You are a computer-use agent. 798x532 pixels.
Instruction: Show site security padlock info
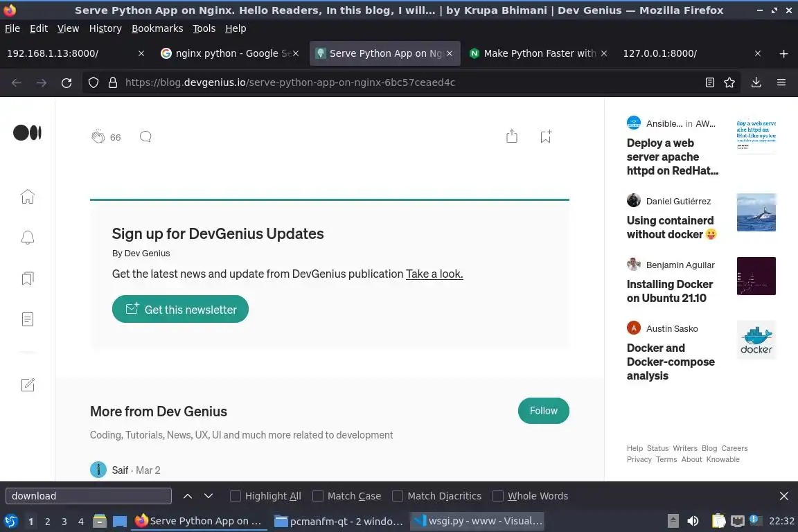point(113,82)
